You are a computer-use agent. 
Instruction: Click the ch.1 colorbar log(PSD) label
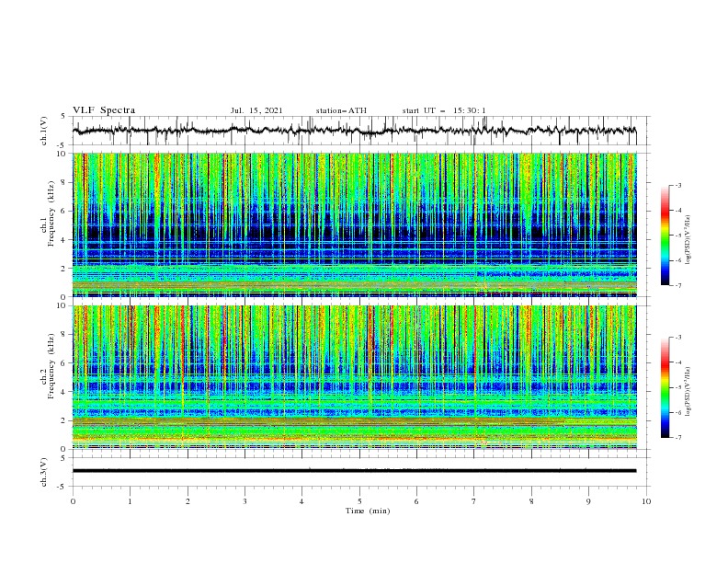[688, 240]
